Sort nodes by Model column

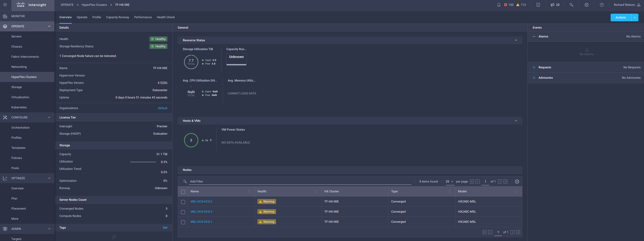(x=516, y=191)
